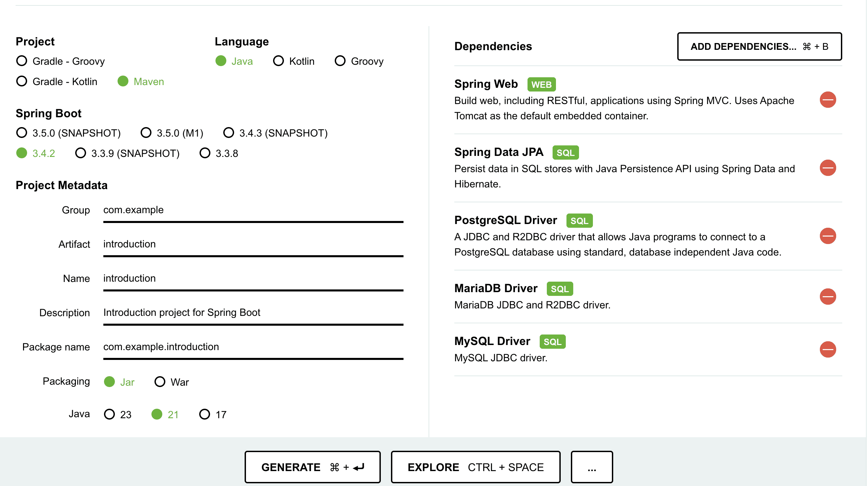Image resolution: width=868 pixels, height=486 pixels.
Task: Click the Dependencies heading
Action: (493, 46)
